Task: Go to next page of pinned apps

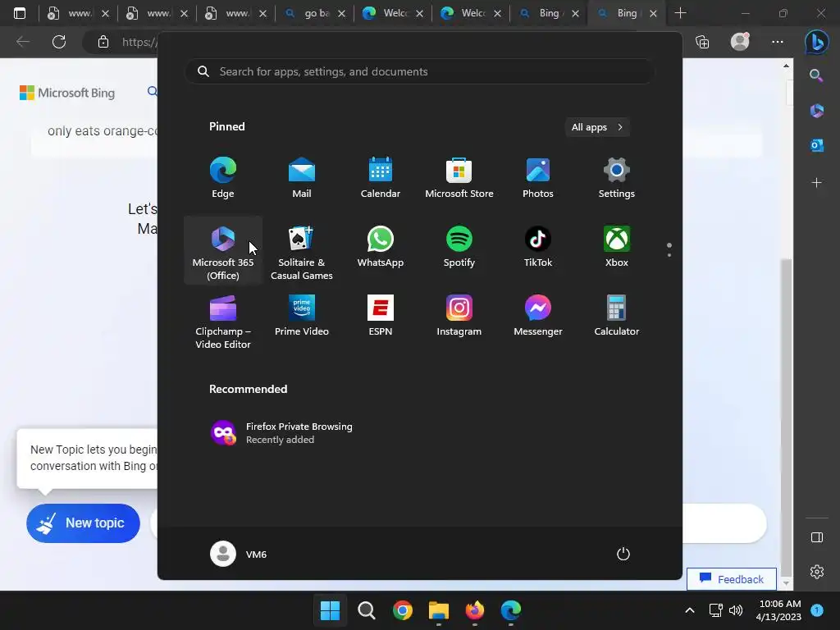Action: coord(669,255)
